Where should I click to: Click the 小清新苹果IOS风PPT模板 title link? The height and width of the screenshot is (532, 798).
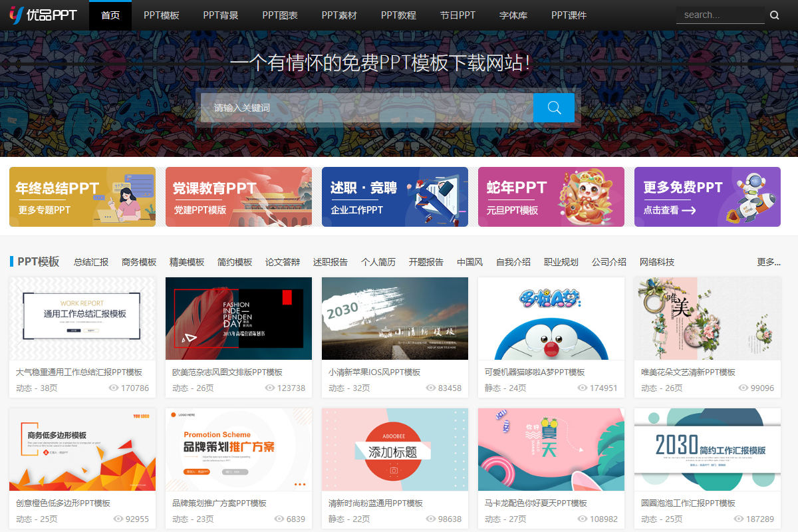coord(374,372)
